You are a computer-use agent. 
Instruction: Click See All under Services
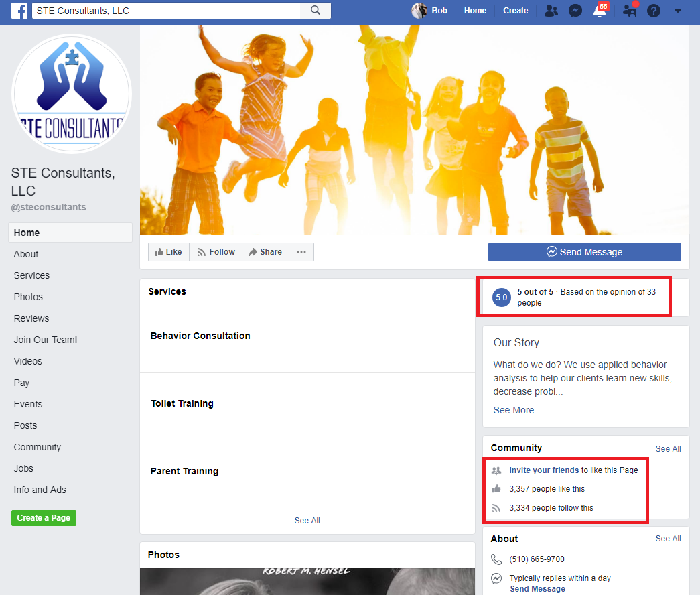pyautogui.click(x=307, y=521)
